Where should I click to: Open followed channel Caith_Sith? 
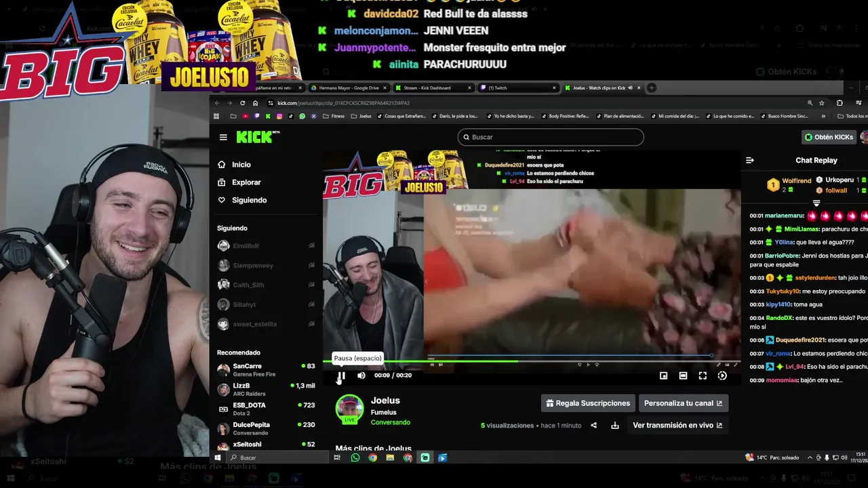(266, 285)
